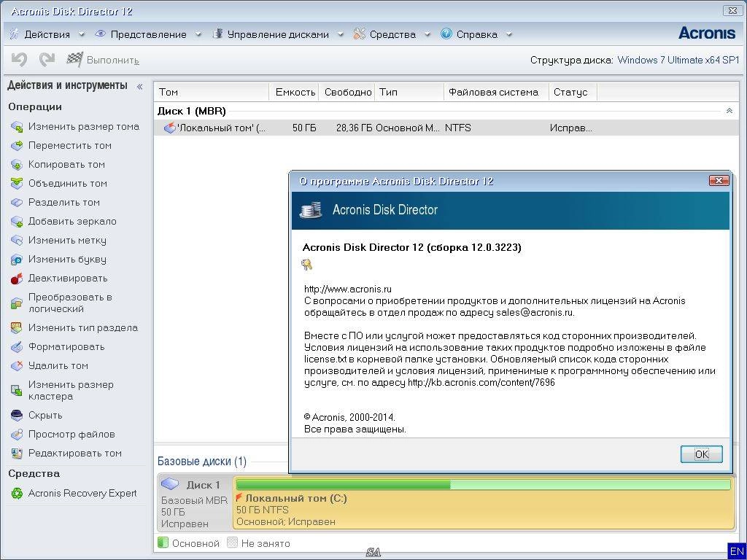Open the Представление menu
Image resolution: width=747 pixels, height=560 pixels.
click(148, 34)
